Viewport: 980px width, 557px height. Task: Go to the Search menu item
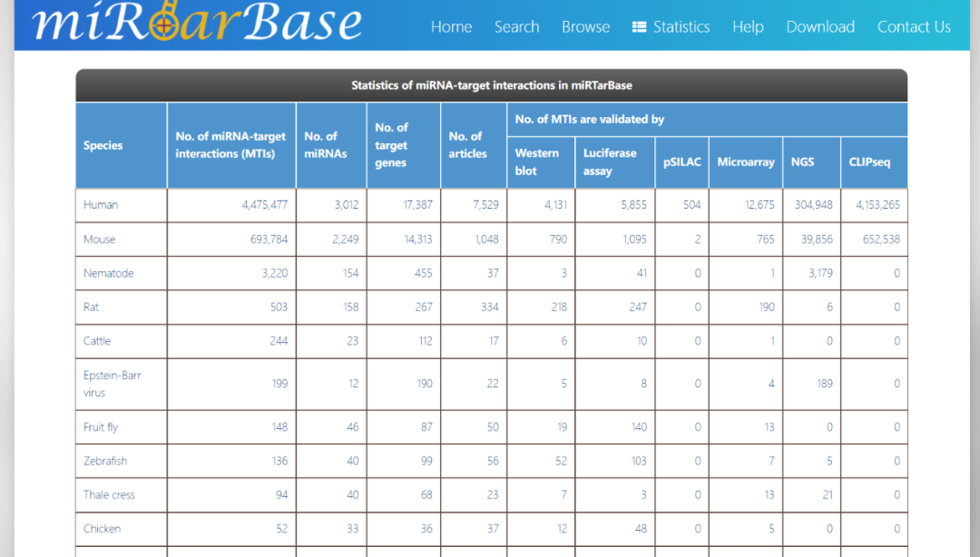(516, 27)
